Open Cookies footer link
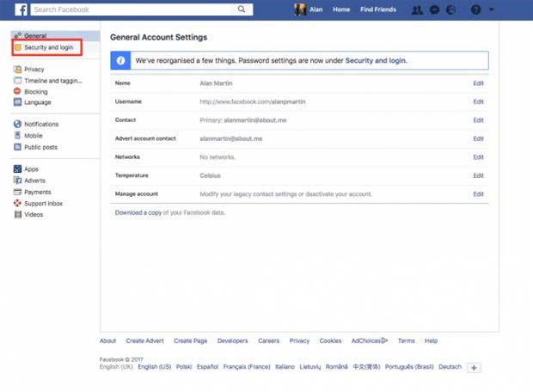This screenshot has height=392, width=533. [x=330, y=340]
